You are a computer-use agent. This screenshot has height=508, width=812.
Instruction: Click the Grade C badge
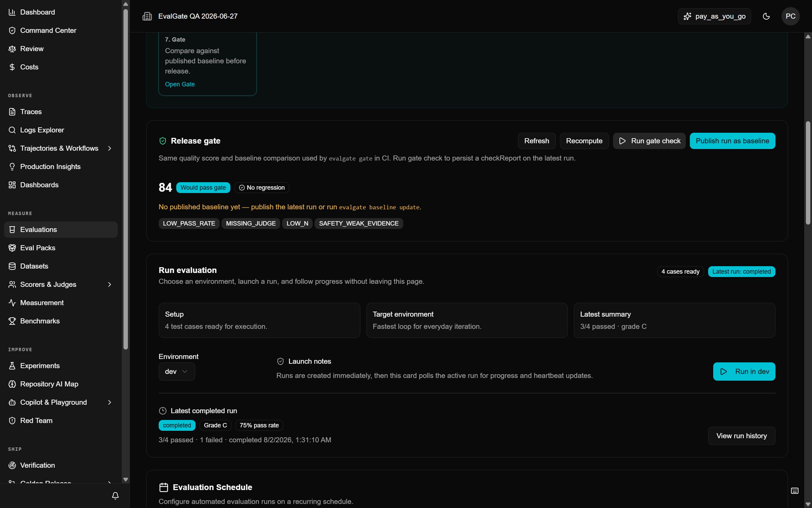click(216, 425)
